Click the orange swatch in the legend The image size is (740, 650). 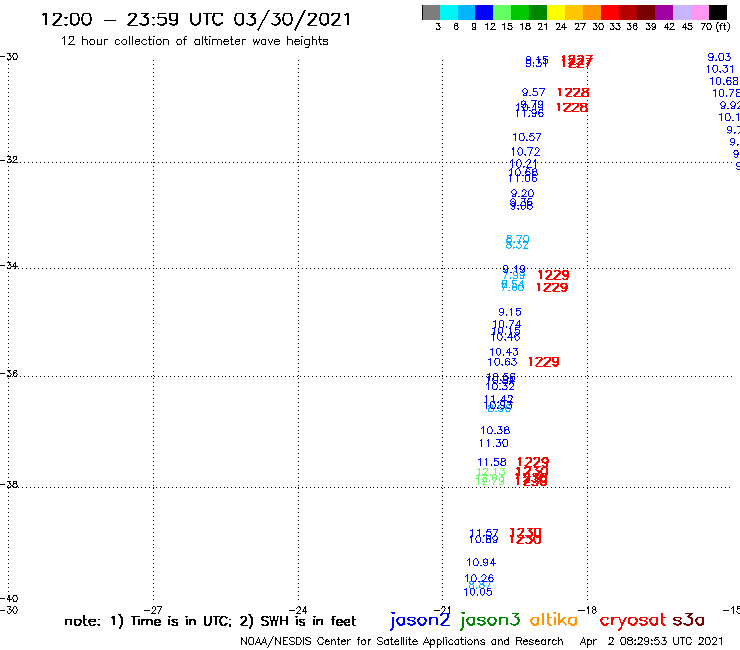592,12
